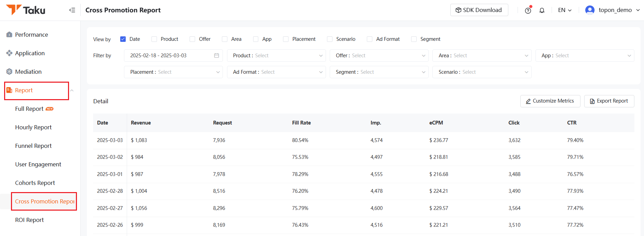The height and width of the screenshot is (236, 644).
Task: Sort by the Revenue column header
Action: [x=141, y=123]
